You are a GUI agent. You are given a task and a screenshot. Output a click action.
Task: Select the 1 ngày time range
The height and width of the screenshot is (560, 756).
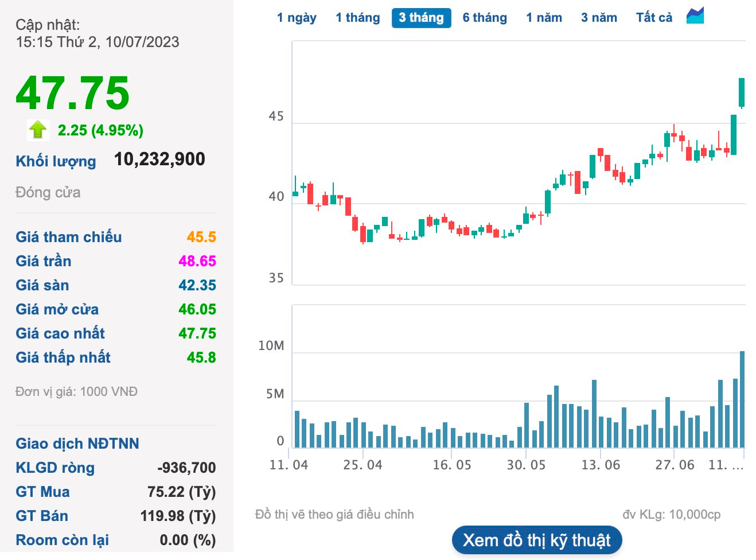coord(297,18)
